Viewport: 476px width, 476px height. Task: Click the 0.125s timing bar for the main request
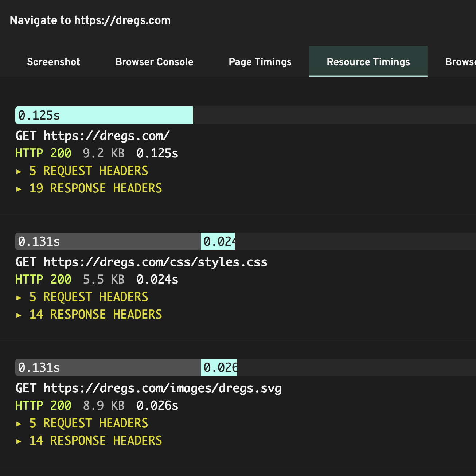[x=104, y=115]
